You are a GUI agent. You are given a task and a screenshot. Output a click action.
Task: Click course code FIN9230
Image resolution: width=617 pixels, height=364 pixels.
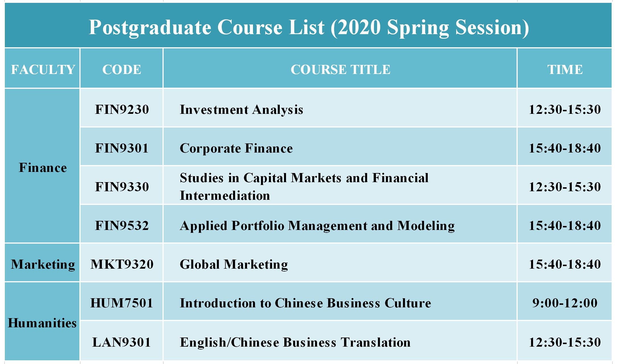pyautogui.click(x=122, y=109)
